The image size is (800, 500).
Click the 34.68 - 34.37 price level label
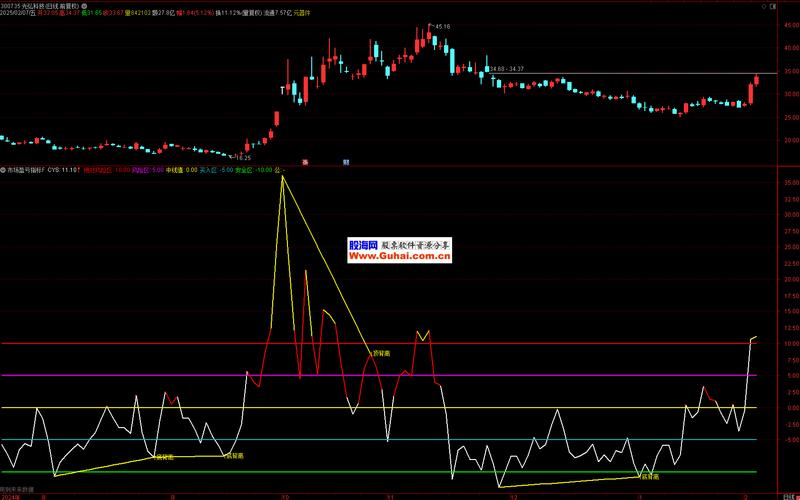coord(505,69)
